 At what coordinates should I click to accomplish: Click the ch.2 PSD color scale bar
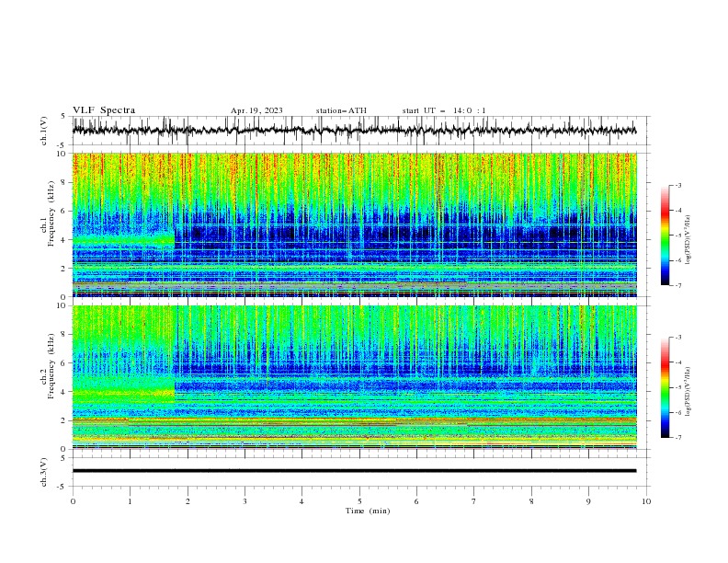pyautogui.click(x=665, y=387)
